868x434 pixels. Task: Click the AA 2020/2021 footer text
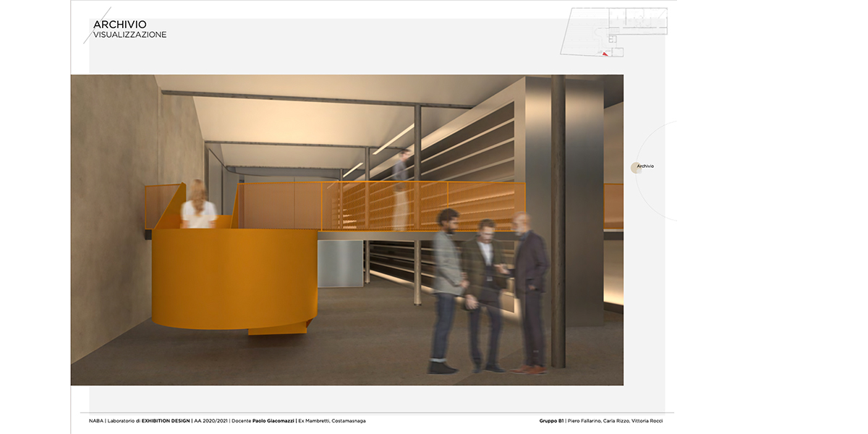[210, 421]
